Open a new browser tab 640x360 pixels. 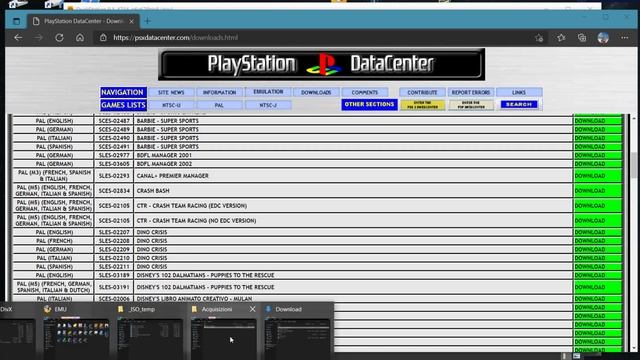(147, 21)
